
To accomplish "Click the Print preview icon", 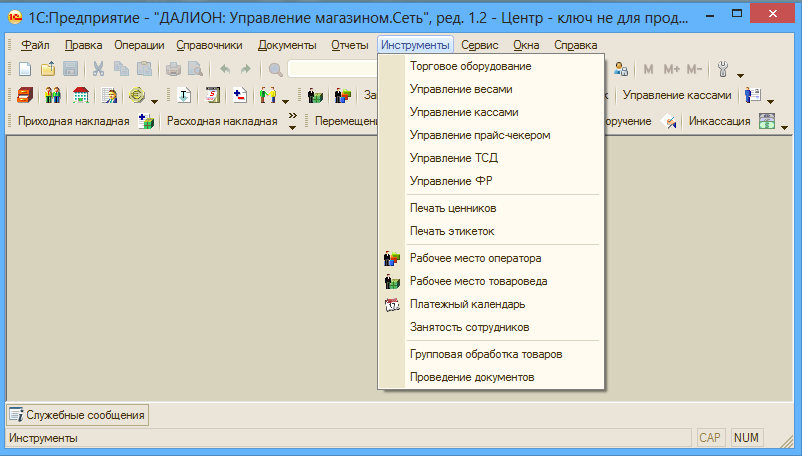I will click(x=195, y=69).
